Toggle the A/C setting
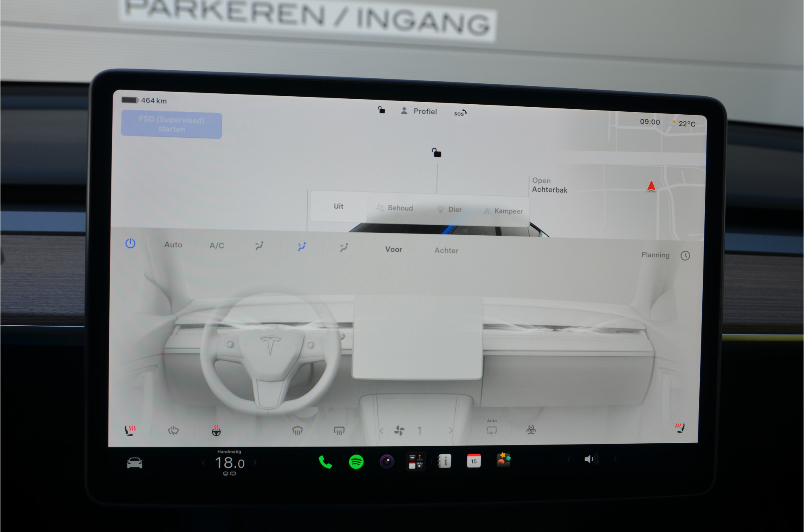The height and width of the screenshot is (532, 804). coord(217,245)
